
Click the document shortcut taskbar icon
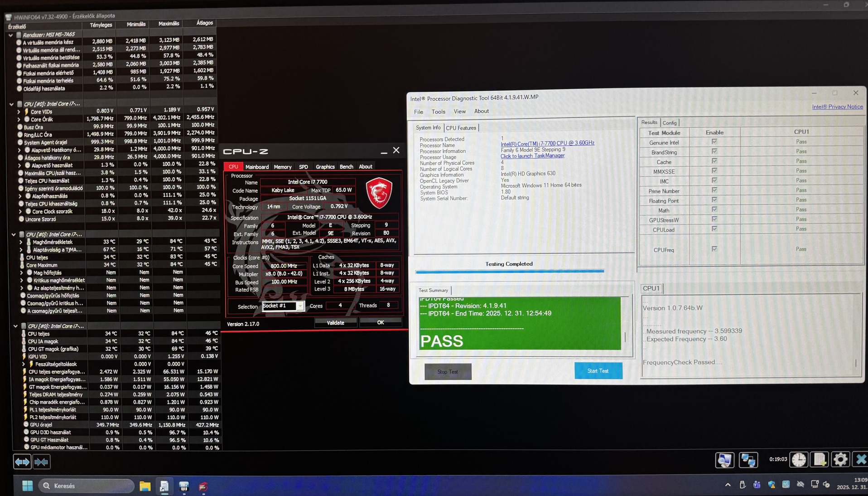164,486
